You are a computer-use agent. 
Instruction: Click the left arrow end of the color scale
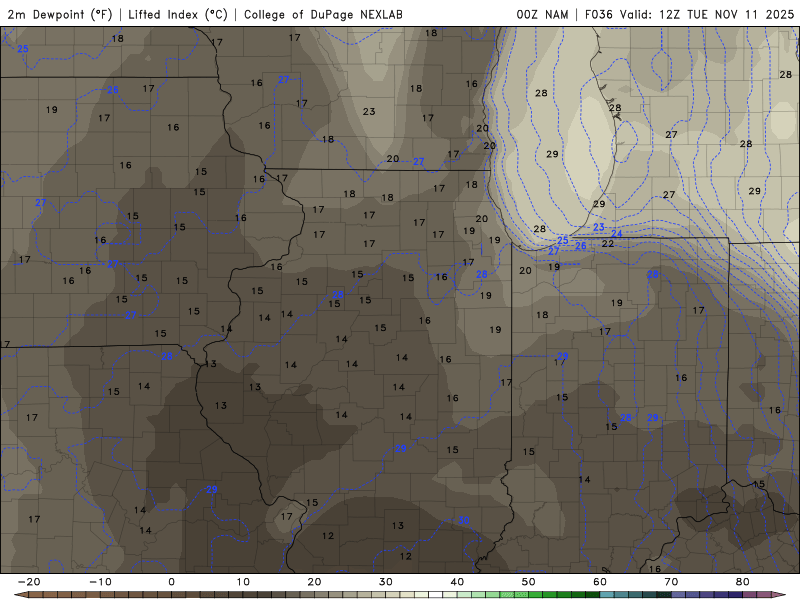click(20, 595)
